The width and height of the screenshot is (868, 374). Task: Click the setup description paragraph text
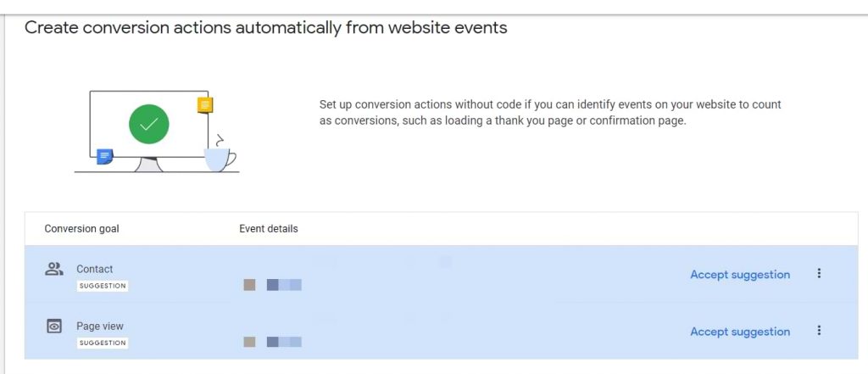pos(549,113)
